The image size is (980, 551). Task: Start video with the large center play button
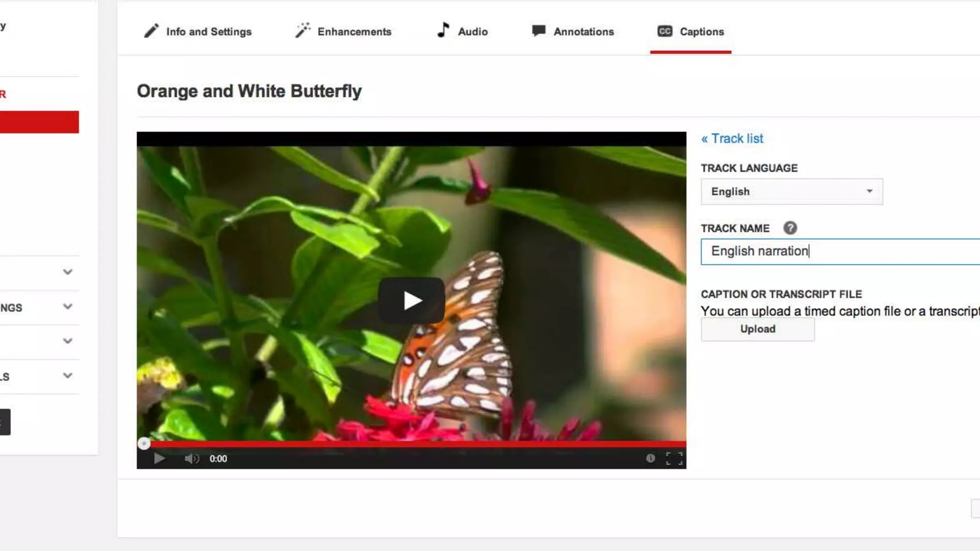tap(412, 300)
